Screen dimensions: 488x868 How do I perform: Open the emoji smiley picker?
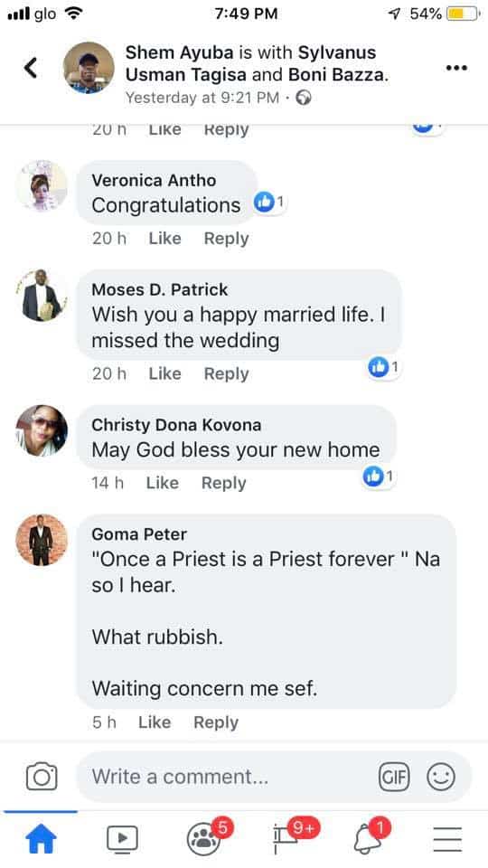pyautogui.click(x=441, y=777)
